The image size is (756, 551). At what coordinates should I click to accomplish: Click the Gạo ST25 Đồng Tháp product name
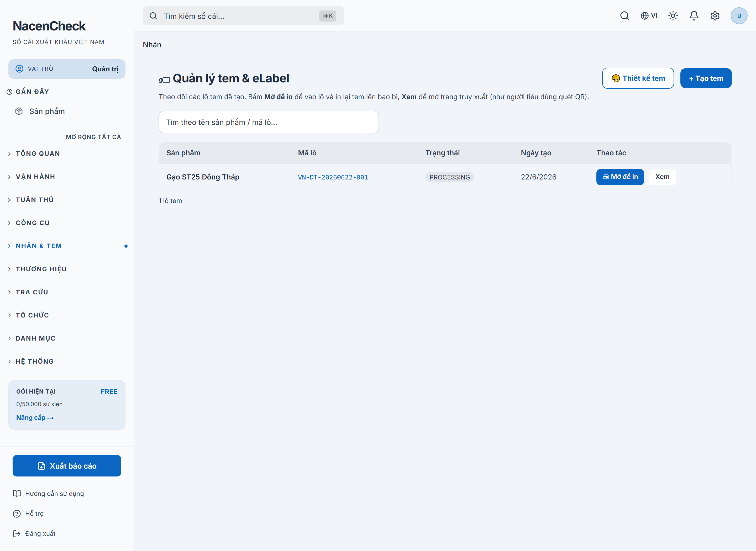[203, 177]
